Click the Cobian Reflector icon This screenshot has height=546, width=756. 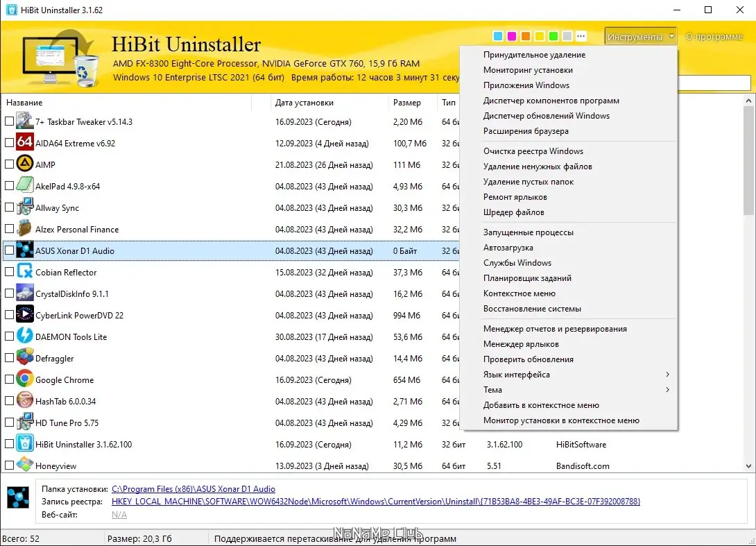click(24, 271)
